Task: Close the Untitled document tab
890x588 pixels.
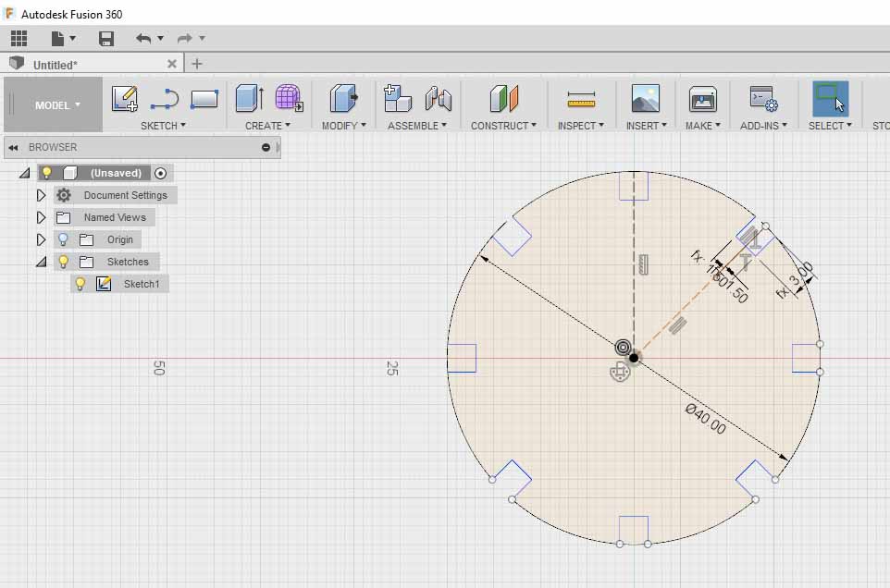Action: (x=172, y=64)
